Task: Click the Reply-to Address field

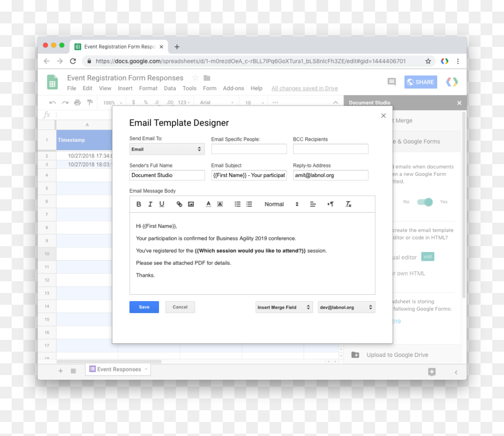Action: pyautogui.click(x=331, y=175)
